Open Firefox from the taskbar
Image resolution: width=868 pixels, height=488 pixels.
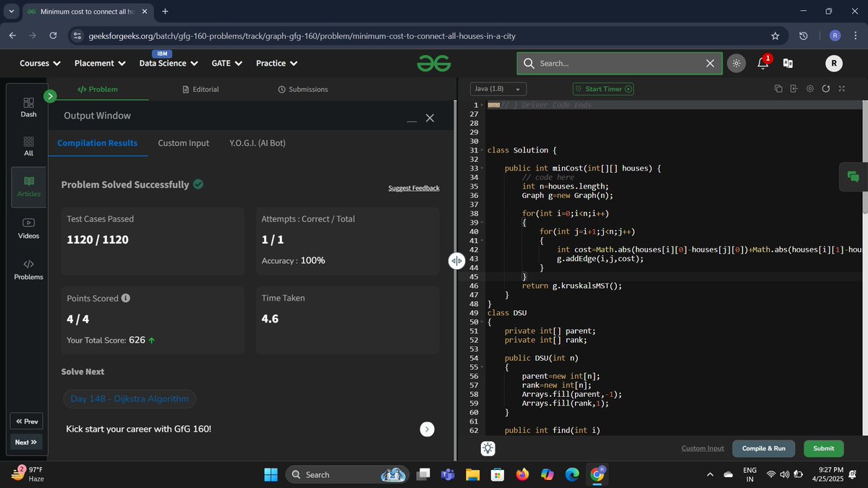pos(522,474)
